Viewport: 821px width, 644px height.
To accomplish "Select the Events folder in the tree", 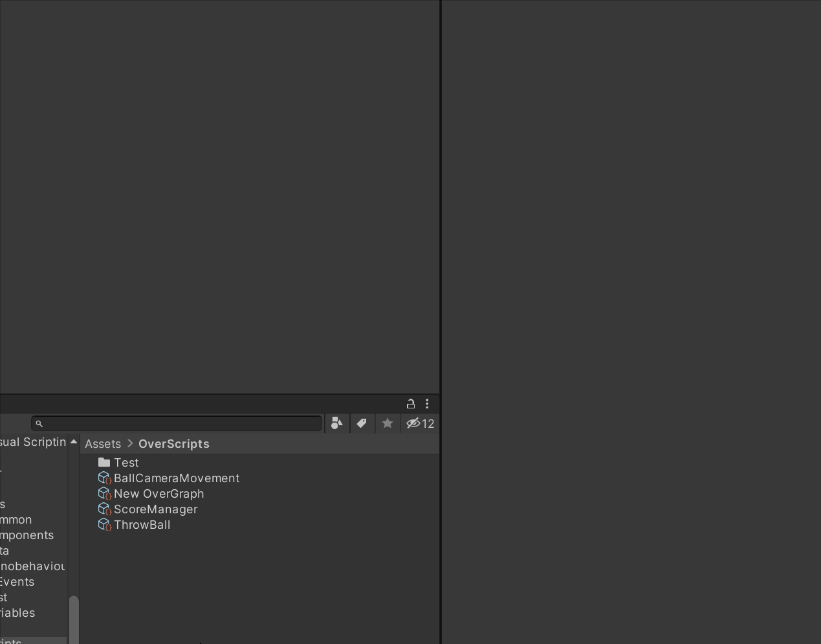I will pos(17,582).
